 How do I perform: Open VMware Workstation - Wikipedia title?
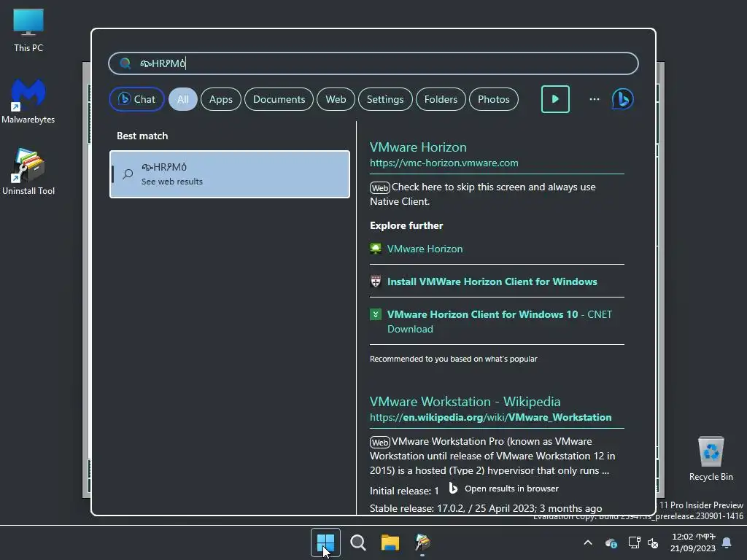pos(465,402)
